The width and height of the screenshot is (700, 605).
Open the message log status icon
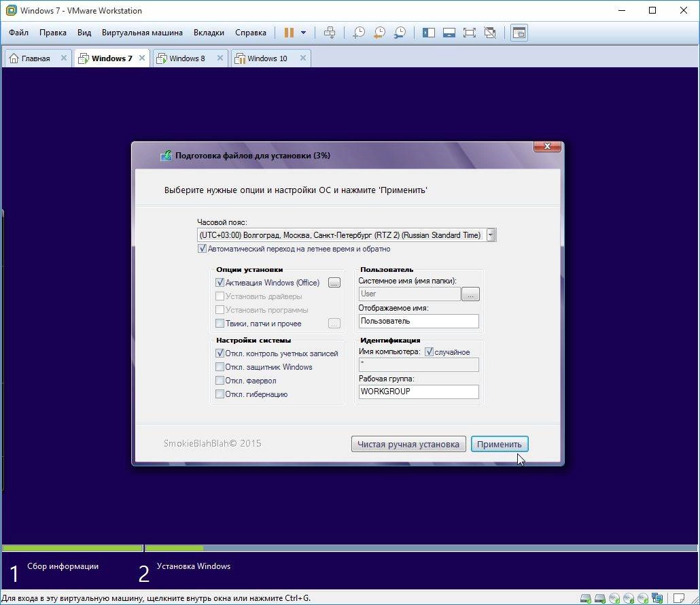click(679, 598)
